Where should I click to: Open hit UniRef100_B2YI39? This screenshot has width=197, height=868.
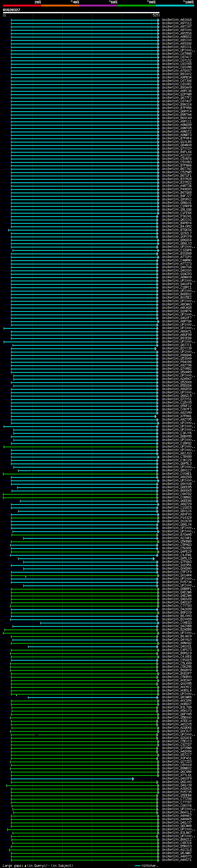[176, 349]
